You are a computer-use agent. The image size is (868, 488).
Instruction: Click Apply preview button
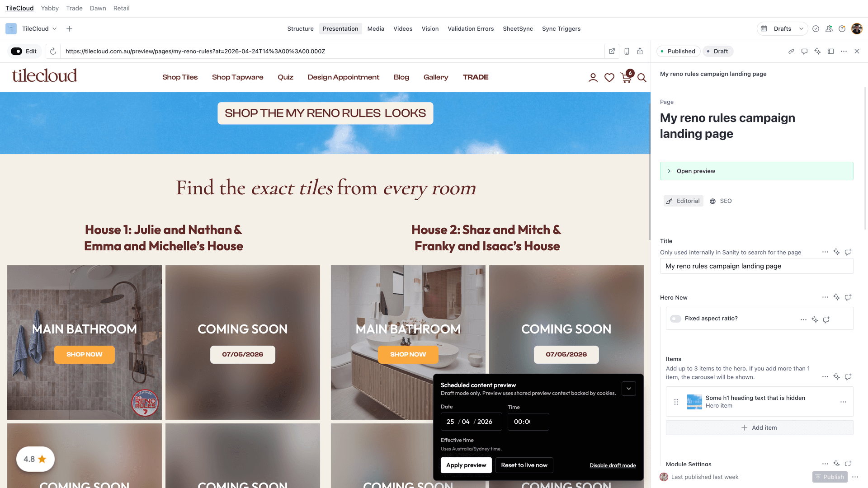(x=466, y=465)
